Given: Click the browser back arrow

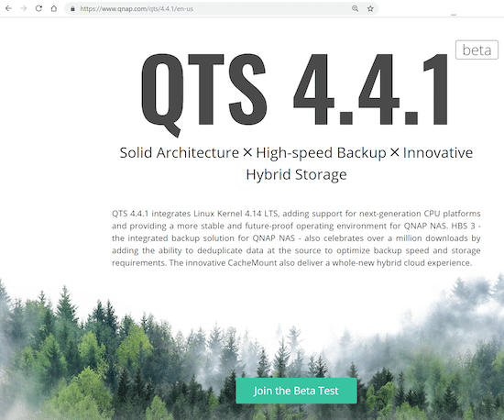Looking at the screenshot, I should coord(8,8).
